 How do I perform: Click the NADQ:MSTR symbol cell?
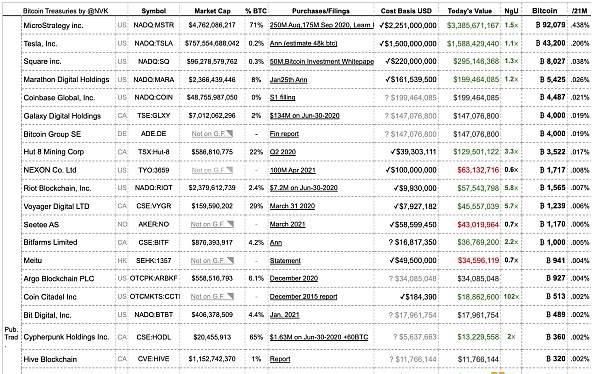pos(153,25)
